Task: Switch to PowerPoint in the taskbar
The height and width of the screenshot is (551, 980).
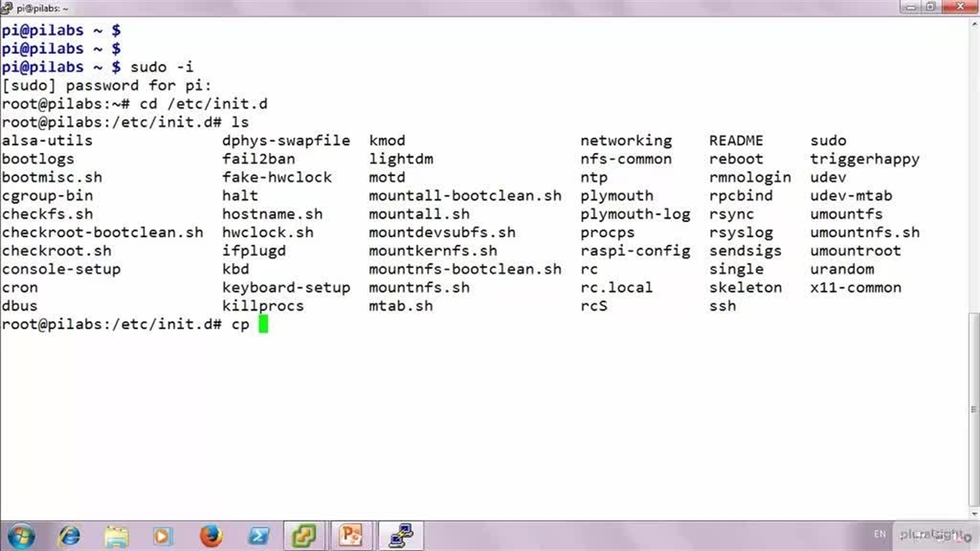Action: tap(351, 535)
